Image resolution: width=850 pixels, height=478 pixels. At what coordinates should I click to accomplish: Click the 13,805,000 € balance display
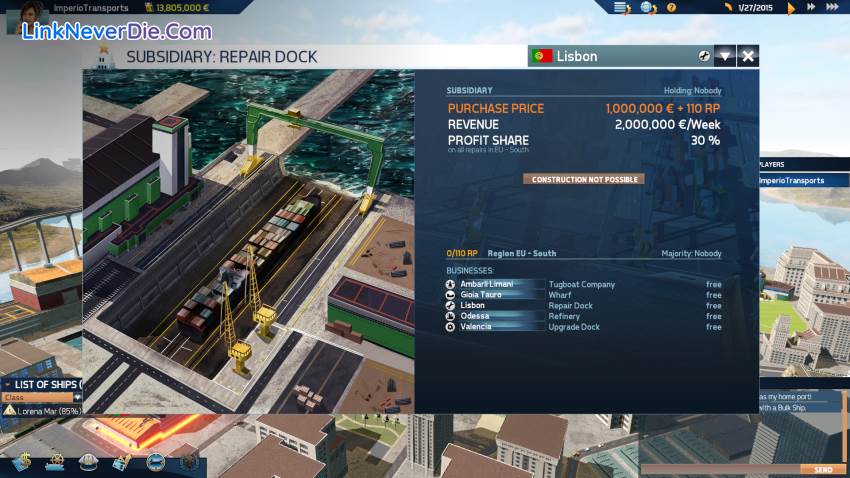[x=177, y=8]
